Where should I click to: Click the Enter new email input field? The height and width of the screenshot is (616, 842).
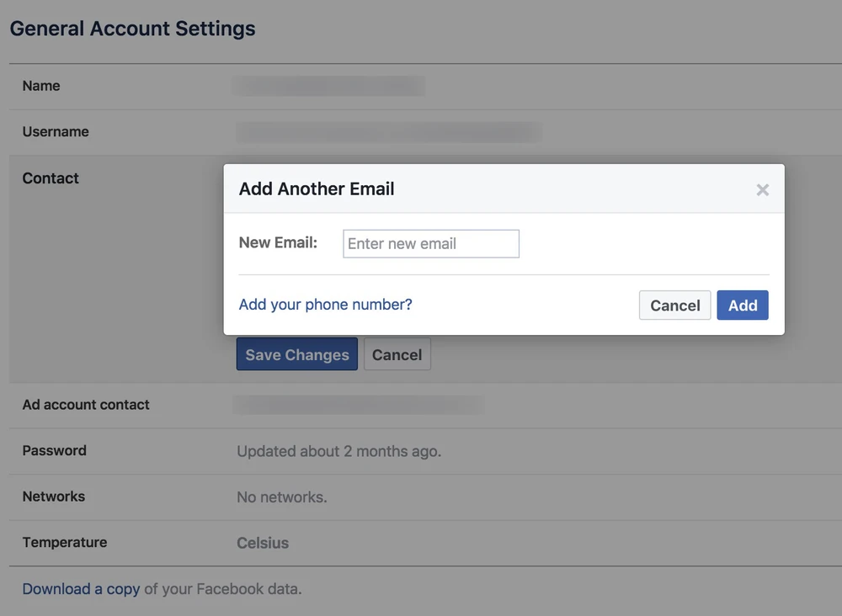coord(430,243)
